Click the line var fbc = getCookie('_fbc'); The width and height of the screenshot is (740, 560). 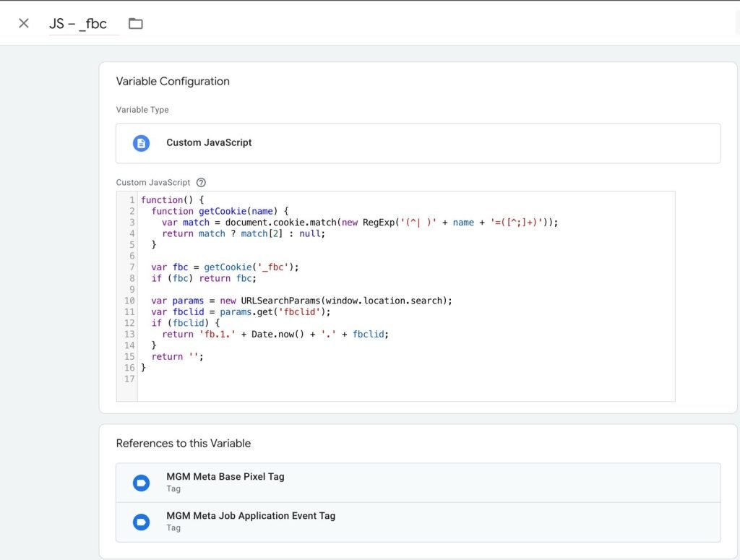pos(225,267)
